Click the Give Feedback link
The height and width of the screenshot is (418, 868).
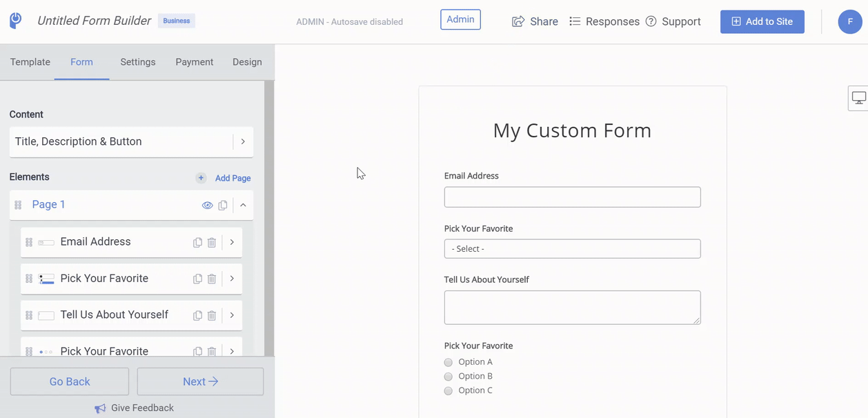[142, 408]
